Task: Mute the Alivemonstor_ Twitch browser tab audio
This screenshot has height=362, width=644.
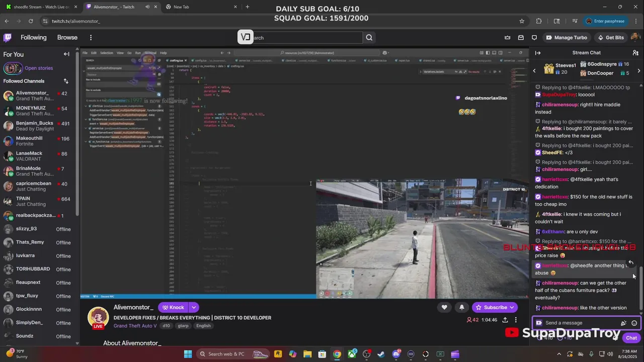Action: [147, 7]
